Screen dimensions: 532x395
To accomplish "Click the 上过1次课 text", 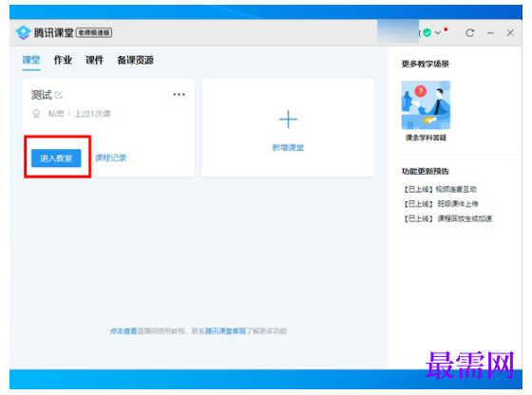I will [x=93, y=114].
